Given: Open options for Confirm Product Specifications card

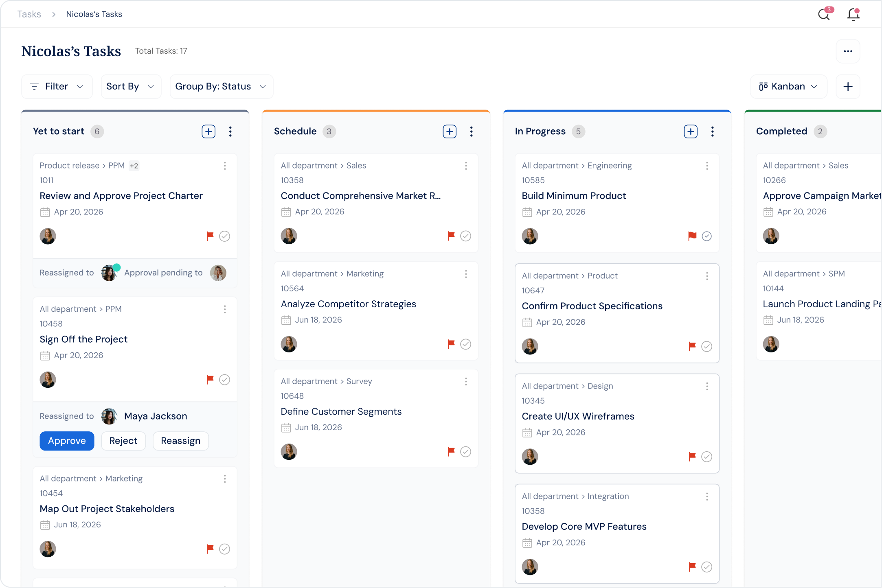Looking at the screenshot, I should pos(707,276).
